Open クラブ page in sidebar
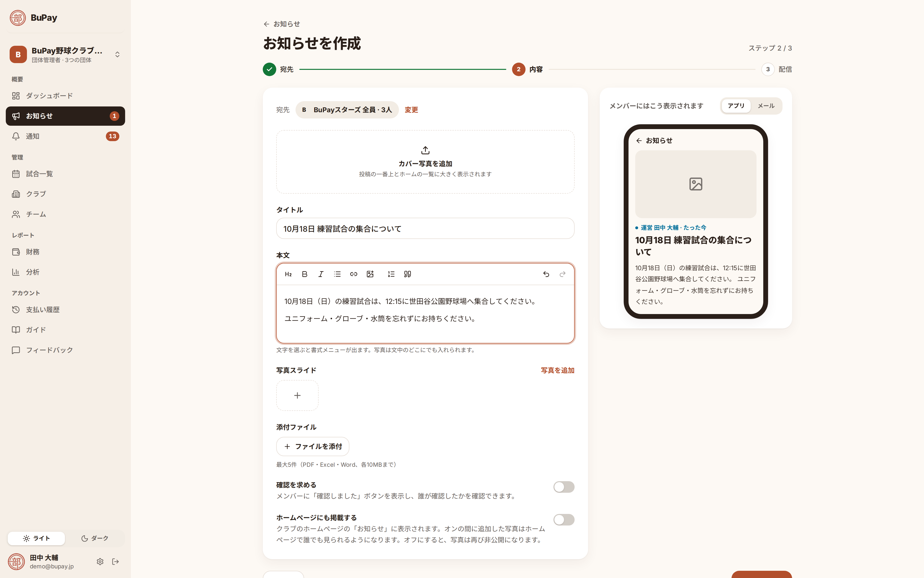The image size is (924, 578). pos(65,194)
